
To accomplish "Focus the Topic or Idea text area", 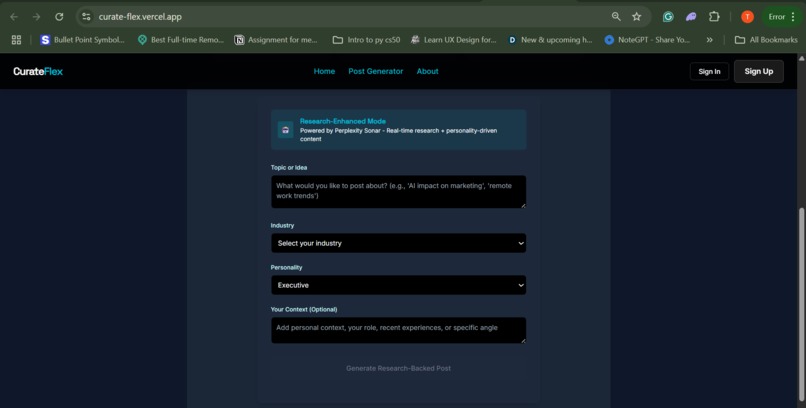I will [398, 192].
